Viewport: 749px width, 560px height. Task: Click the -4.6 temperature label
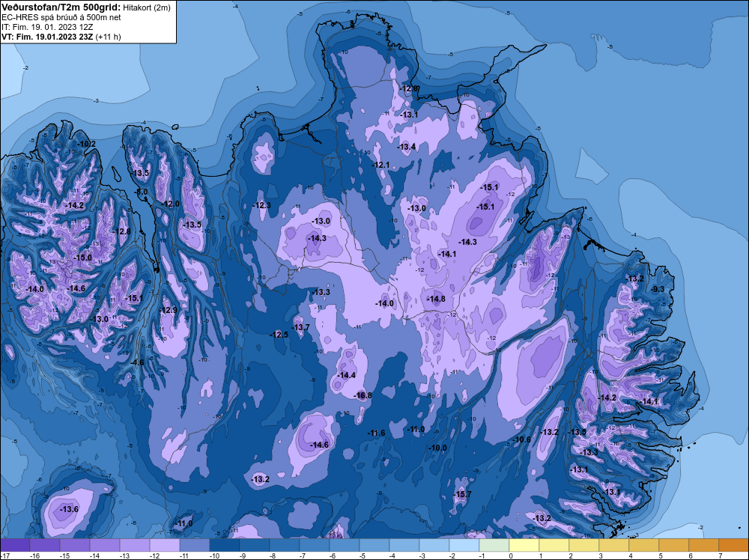pyautogui.click(x=138, y=362)
